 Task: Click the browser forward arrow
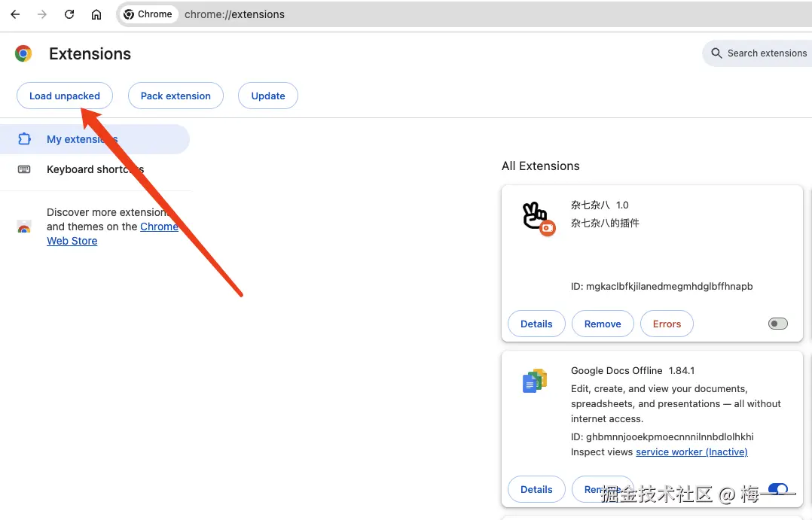[x=42, y=14]
